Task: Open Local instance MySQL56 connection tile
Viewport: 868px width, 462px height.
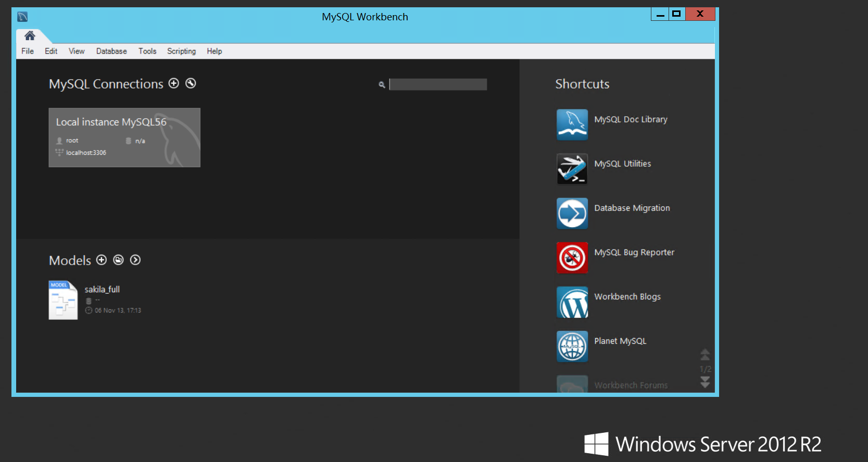Action: click(124, 138)
